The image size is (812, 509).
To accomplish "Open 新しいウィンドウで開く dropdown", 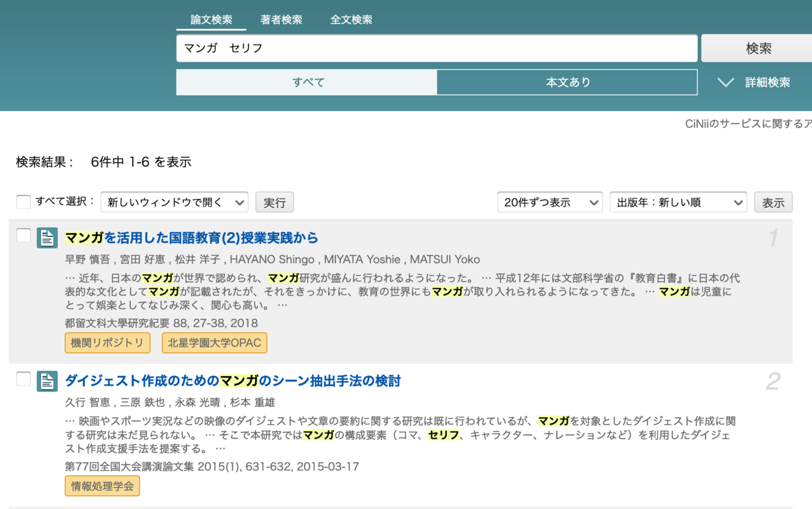I will (174, 202).
